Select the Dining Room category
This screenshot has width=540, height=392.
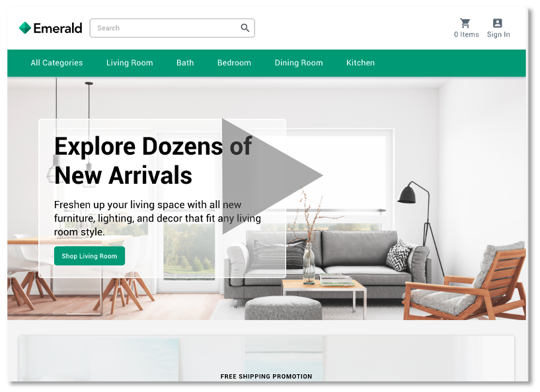299,63
